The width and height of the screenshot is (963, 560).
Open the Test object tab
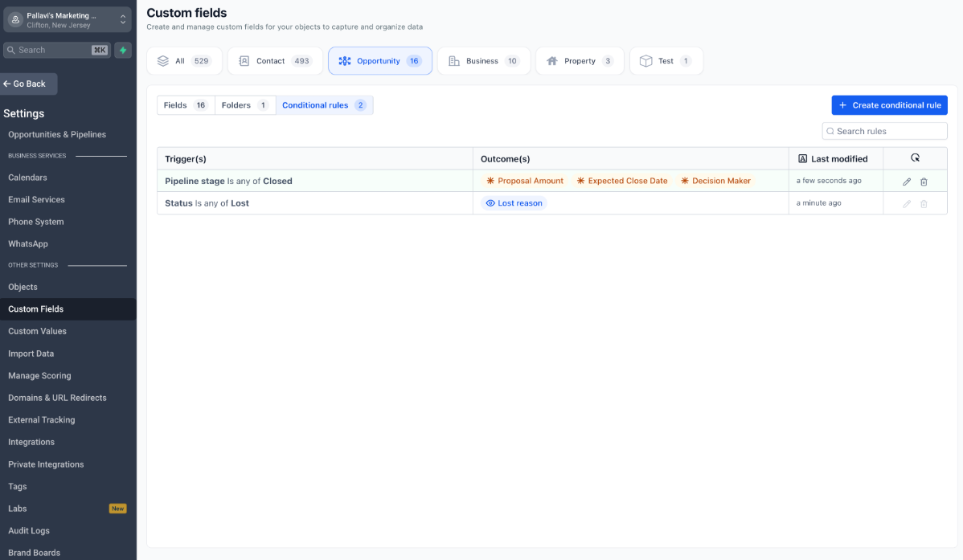[666, 61]
